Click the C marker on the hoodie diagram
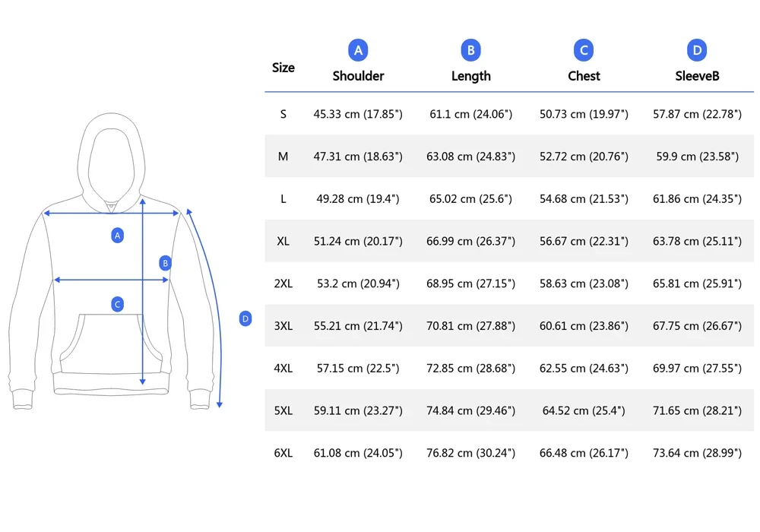The height and width of the screenshot is (532, 760). tap(117, 305)
